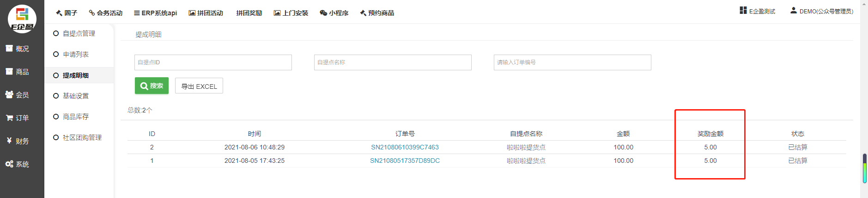Go to the 订单 orders cart icon
The image size is (868, 198).
[9, 118]
